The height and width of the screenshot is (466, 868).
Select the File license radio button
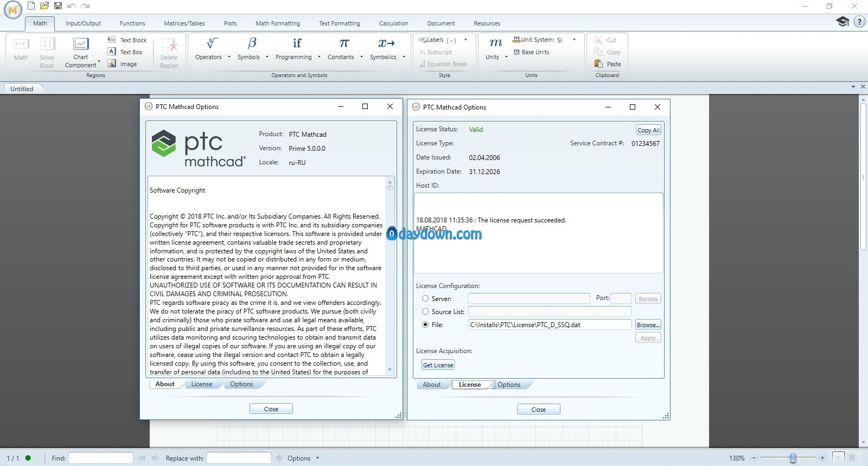[x=425, y=324]
